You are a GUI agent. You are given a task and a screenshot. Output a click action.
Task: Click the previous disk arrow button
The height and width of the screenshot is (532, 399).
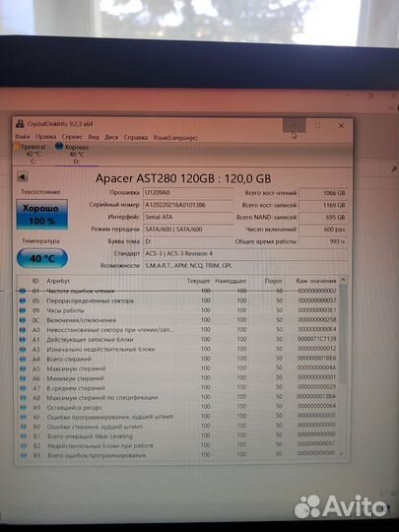(x=22, y=176)
